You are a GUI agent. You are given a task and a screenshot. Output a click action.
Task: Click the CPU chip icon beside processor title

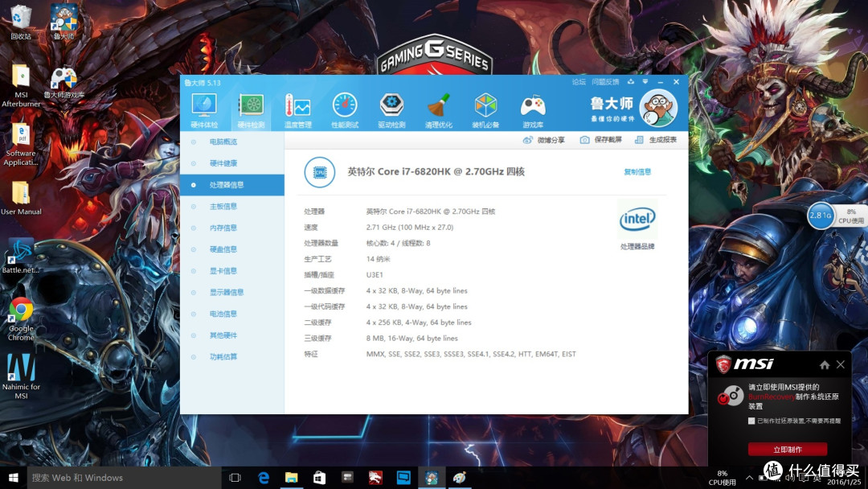click(x=319, y=172)
